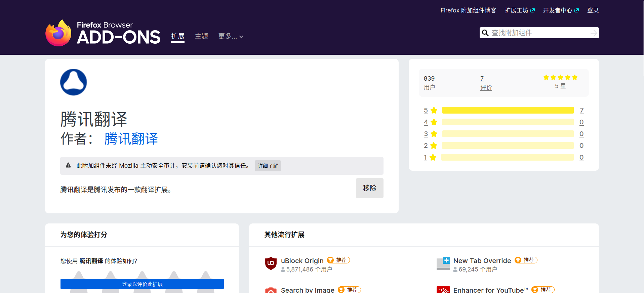Click the 1-star review count 0

[581, 157]
